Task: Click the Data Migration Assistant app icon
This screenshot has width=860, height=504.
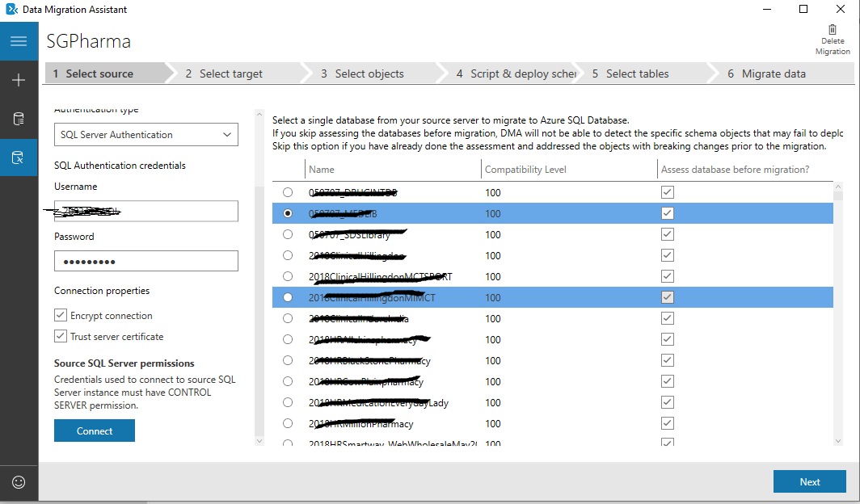Action: click(11, 10)
